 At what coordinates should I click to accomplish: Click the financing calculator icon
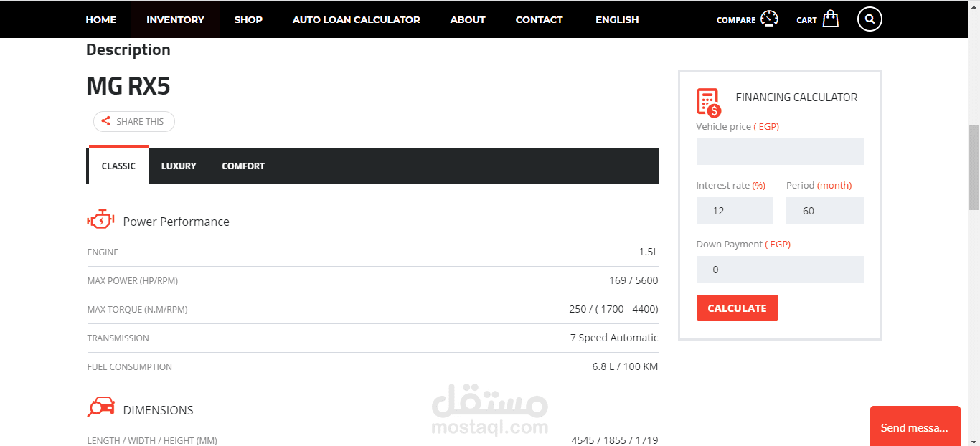point(709,103)
